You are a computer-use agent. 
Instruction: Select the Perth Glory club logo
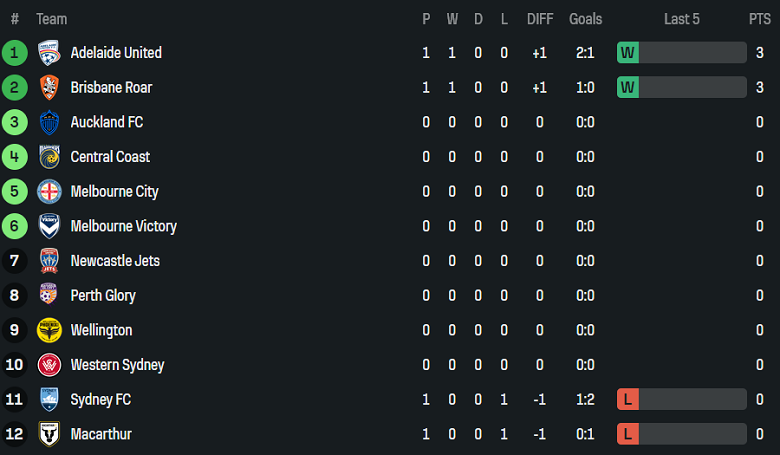(49, 296)
